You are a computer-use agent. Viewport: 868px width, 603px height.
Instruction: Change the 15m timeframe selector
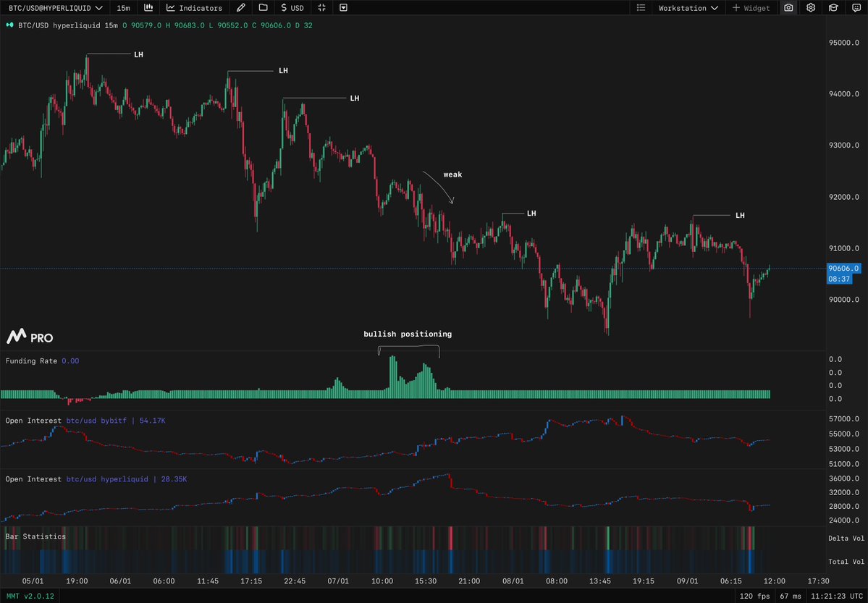[124, 8]
